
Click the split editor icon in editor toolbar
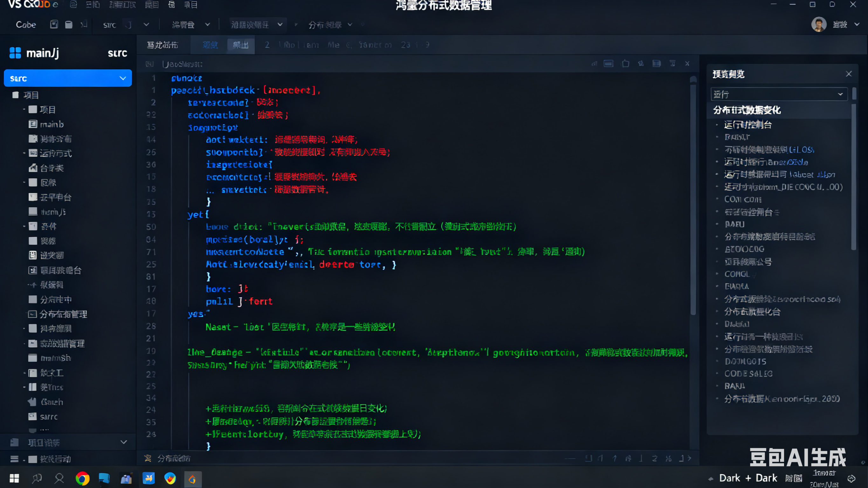pyautogui.click(x=656, y=64)
